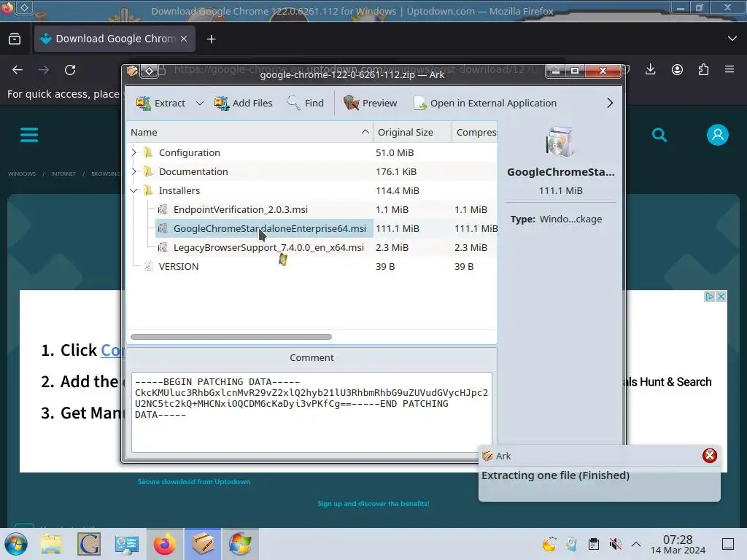Open Find in the Ark toolbar
The image size is (747, 560).
click(306, 103)
